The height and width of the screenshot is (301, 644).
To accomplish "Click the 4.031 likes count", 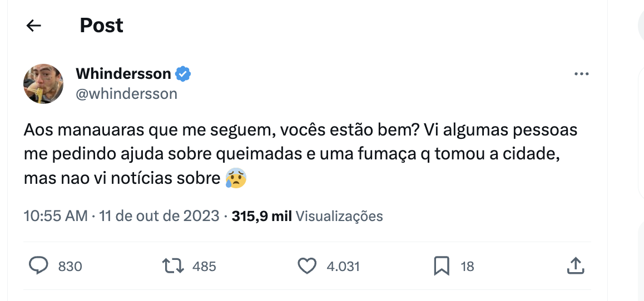I will pos(343,267).
